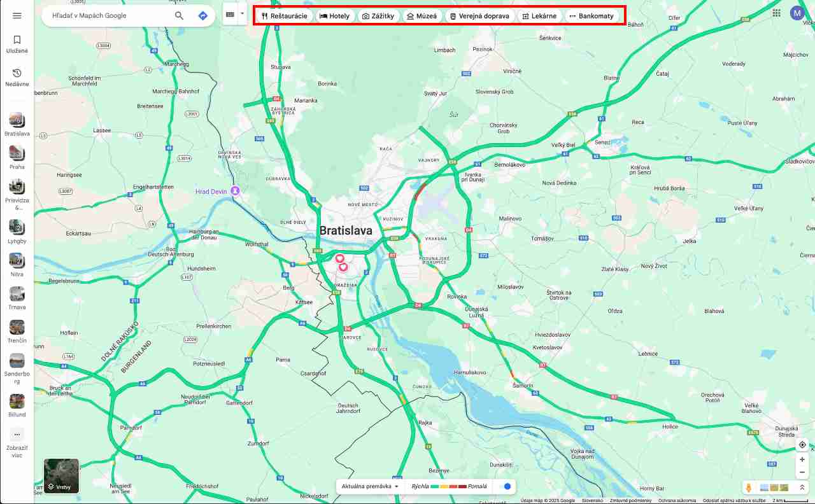Open recent place Prievidza
815x504 pixels.
17,194
